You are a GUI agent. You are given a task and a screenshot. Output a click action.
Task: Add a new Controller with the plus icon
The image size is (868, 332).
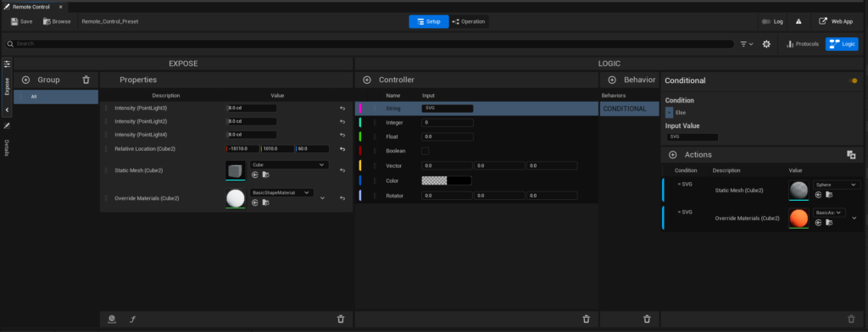click(366, 80)
